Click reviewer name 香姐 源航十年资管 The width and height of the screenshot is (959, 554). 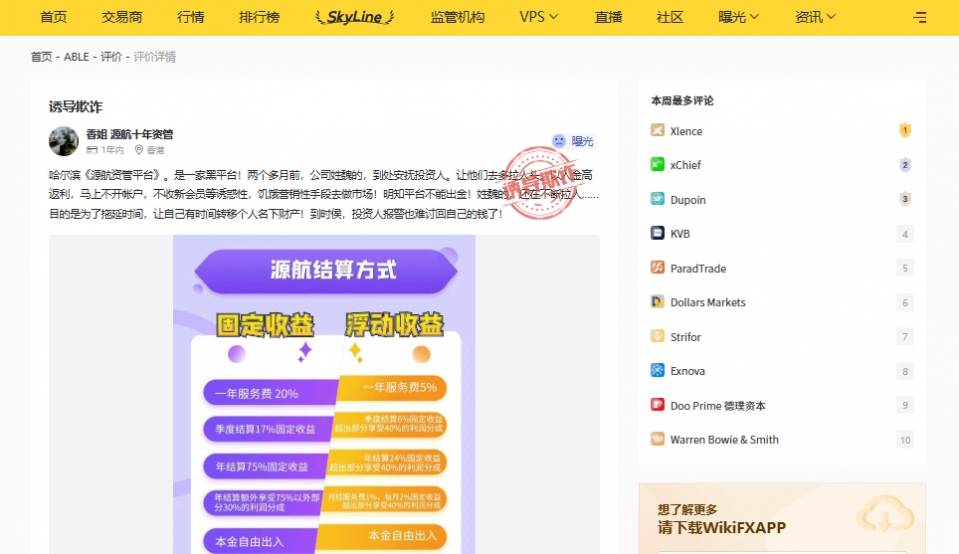point(130,134)
